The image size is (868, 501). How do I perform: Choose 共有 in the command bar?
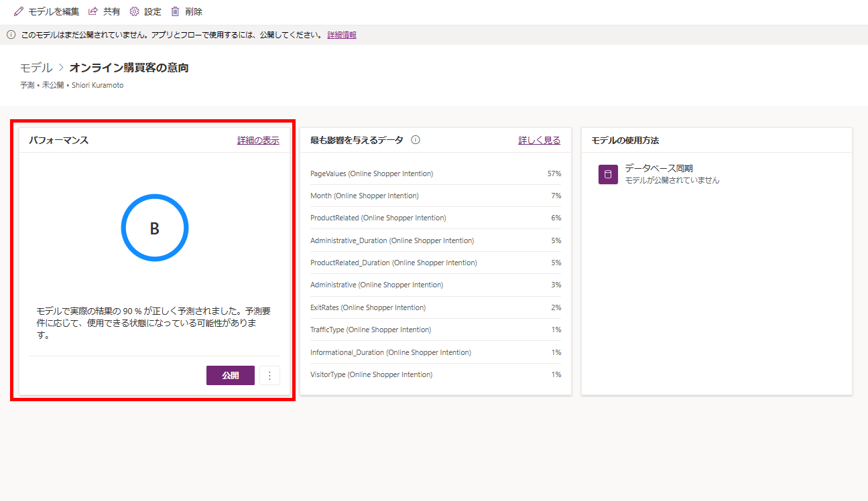pyautogui.click(x=105, y=11)
